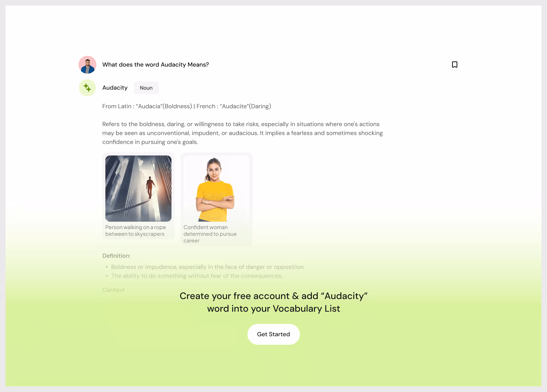Click the Latin and French etymology line
The height and width of the screenshot is (392, 547).
187,106
